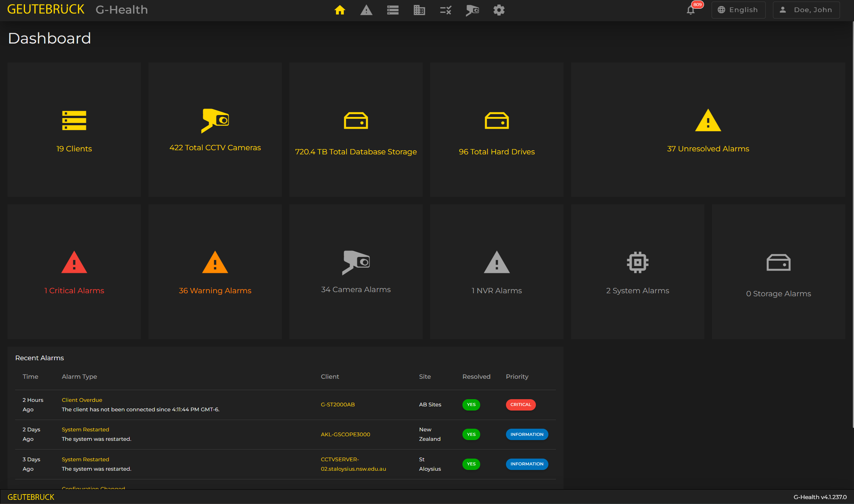Open the action rules checklist icon
This screenshot has width=854, height=504.
pos(446,10)
